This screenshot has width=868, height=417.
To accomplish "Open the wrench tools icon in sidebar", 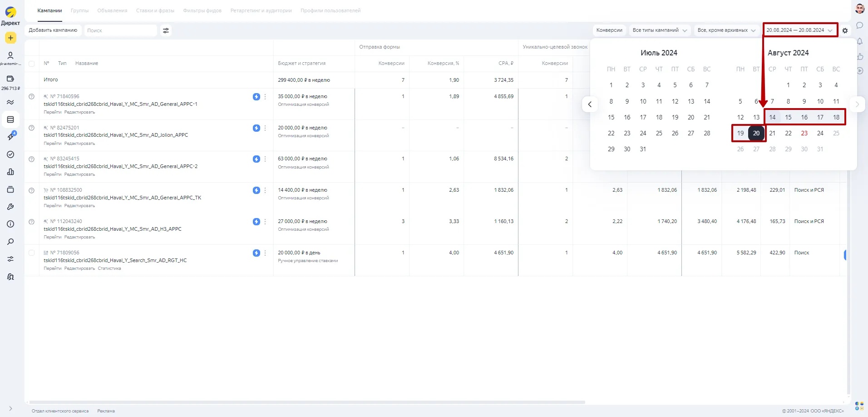I will coord(10,207).
